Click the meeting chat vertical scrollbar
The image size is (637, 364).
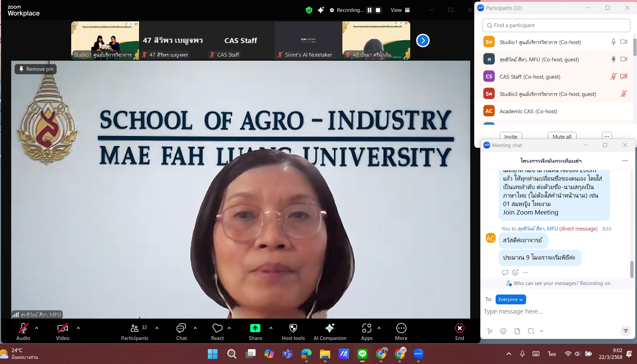point(632,269)
